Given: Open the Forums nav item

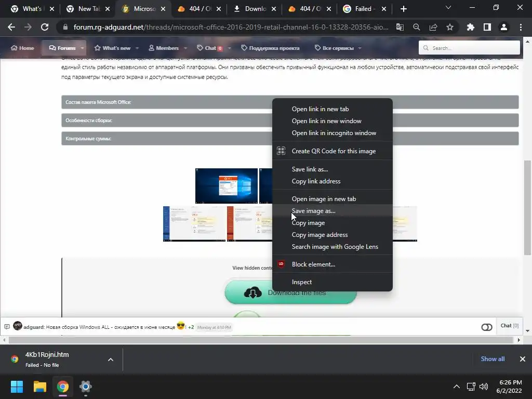Looking at the screenshot, I should tap(62, 48).
